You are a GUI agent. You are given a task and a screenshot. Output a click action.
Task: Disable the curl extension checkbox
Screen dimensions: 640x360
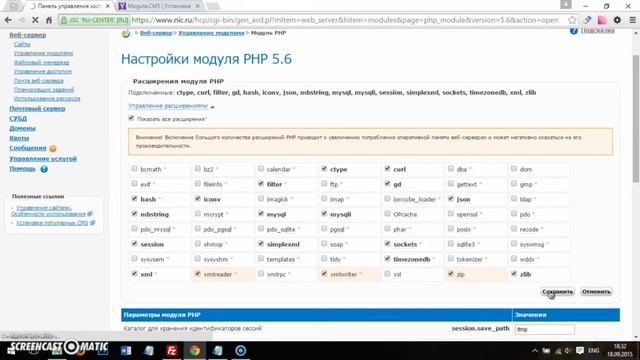(387, 168)
